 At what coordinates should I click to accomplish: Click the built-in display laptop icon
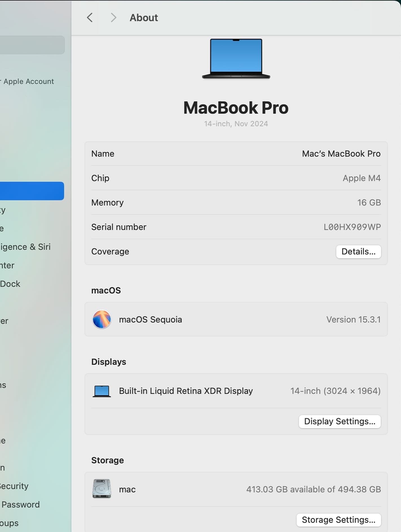click(x=102, y=391)
